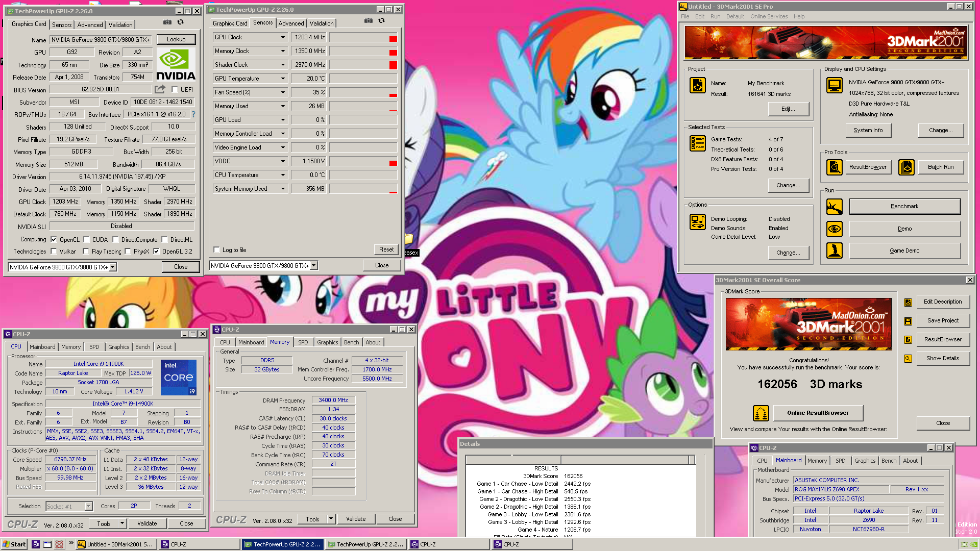Click the Benchmark runner icon

pos(834,207)
